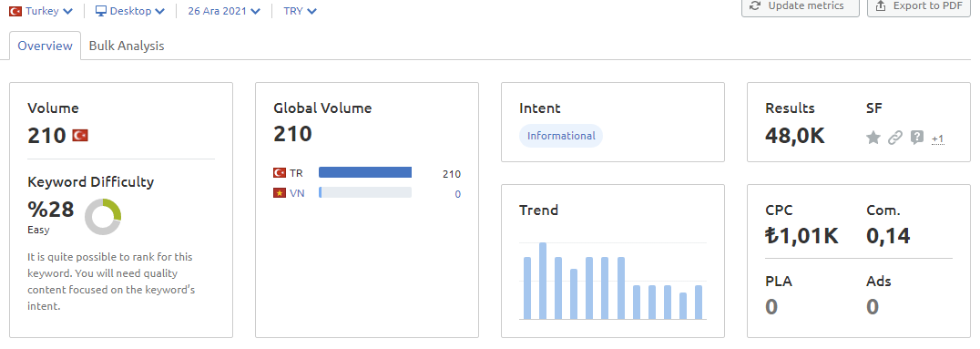The width and height of the screenshot is (980, 349).
Task: Click the Vietnam flag in Global Volume
Action: coord(280,192)
